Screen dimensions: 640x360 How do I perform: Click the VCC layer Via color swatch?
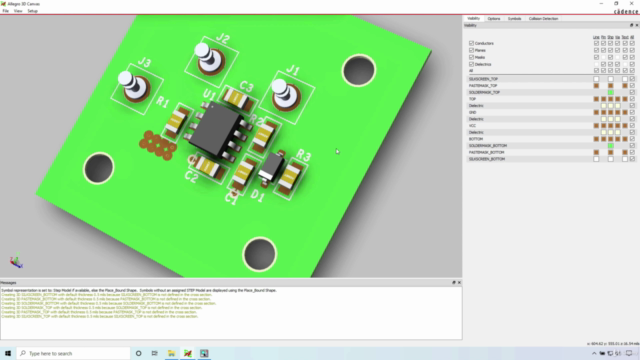click(618, 126)
